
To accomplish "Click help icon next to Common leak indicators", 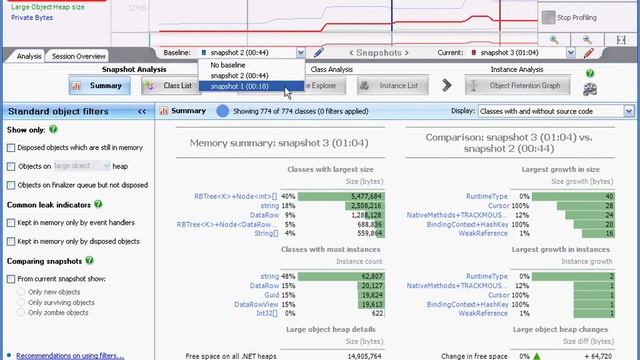I will (x=98, y=204).
